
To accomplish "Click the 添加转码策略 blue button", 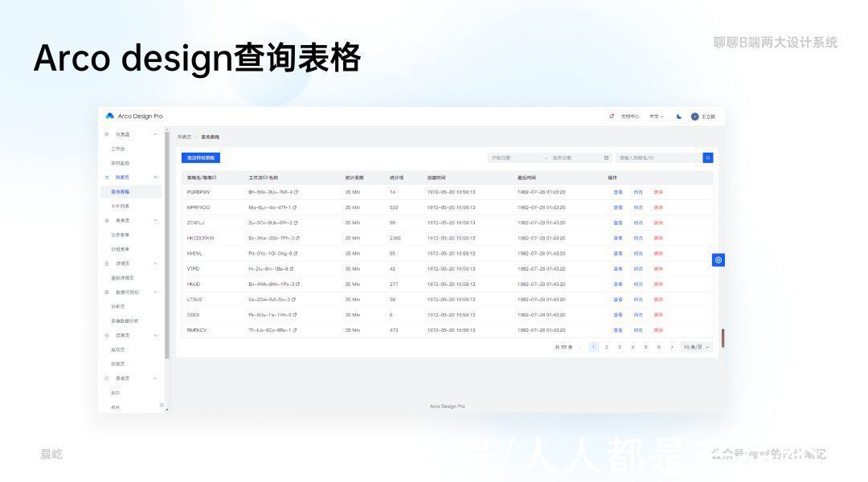I will (203, 157).
